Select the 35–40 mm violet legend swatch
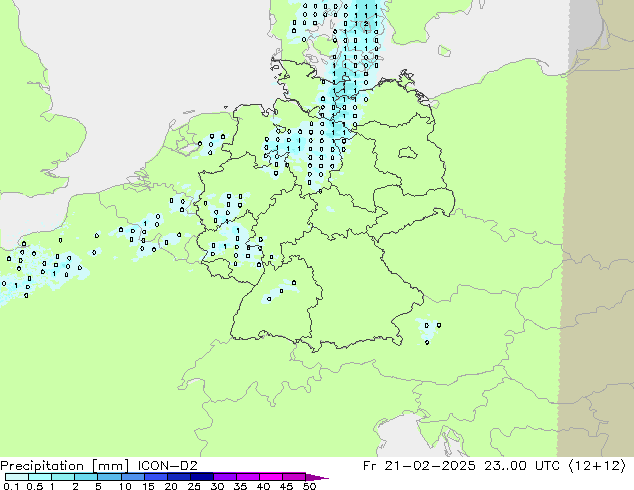Screen dimensions: 634x490 [248, 477]
